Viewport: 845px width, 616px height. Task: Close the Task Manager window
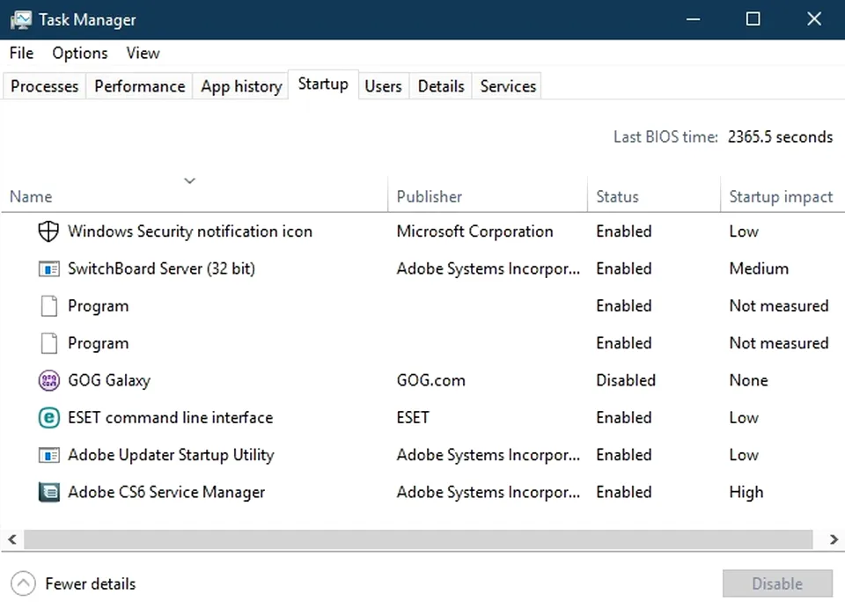coord(813,19)
